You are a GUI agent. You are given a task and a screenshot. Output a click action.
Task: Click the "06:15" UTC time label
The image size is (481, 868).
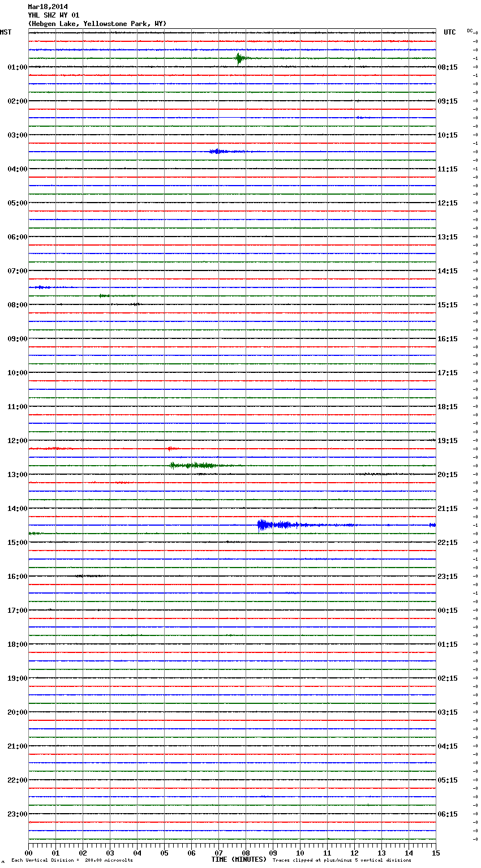tap(448, 814)
